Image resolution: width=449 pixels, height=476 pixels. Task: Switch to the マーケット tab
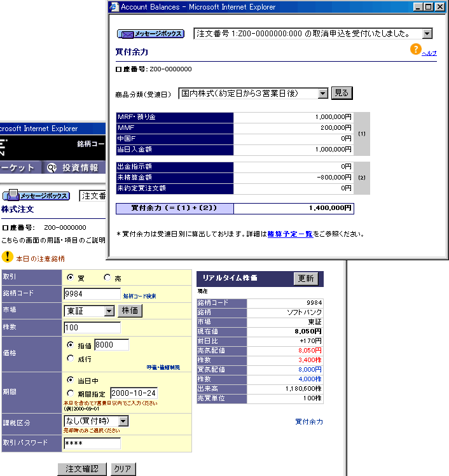click(18, 167)
